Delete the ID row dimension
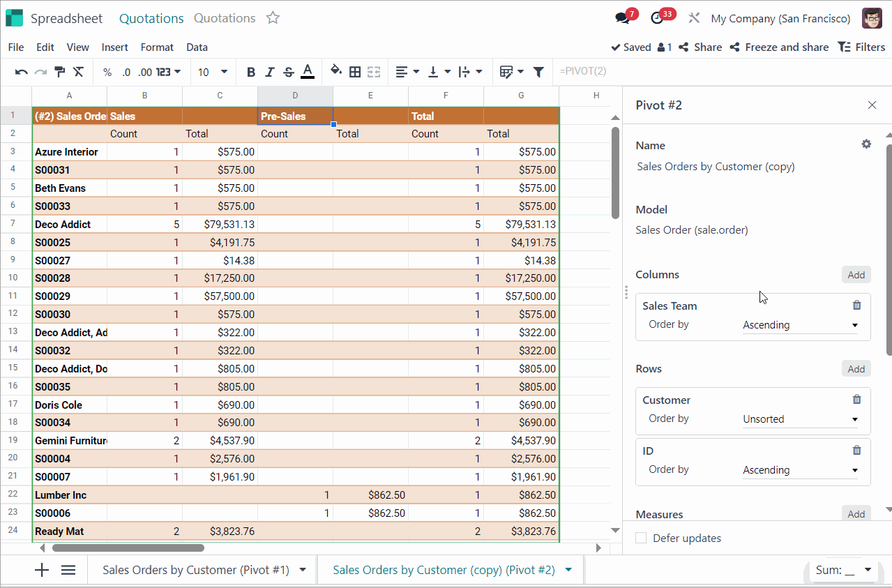 tap(857, 451)
